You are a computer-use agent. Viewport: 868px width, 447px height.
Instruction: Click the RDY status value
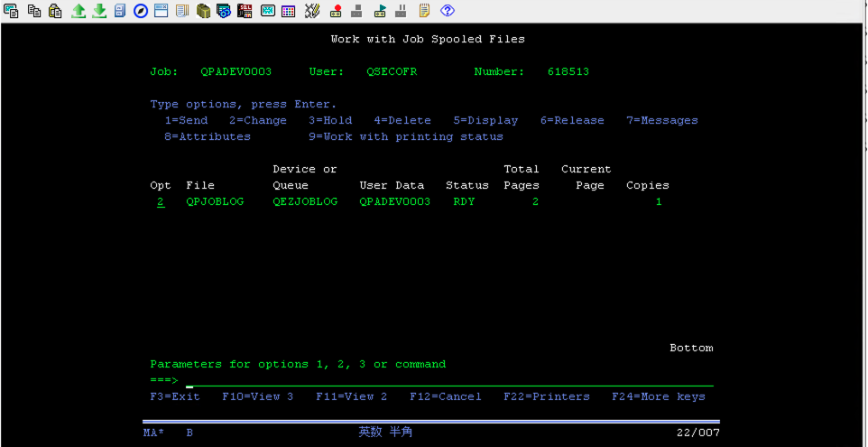point(464,201)
